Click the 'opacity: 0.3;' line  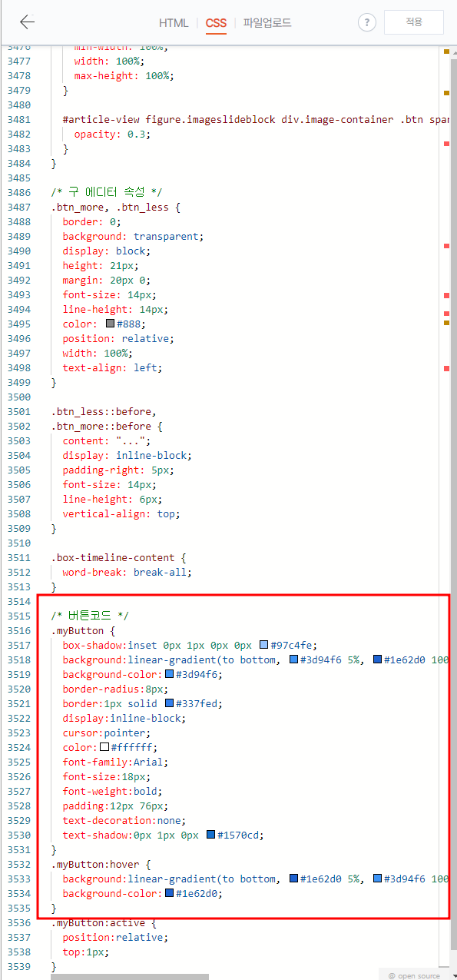(113, 134)
